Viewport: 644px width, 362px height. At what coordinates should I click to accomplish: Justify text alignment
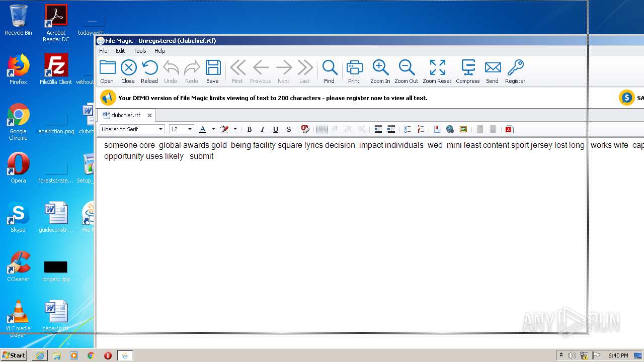point(361,129)
